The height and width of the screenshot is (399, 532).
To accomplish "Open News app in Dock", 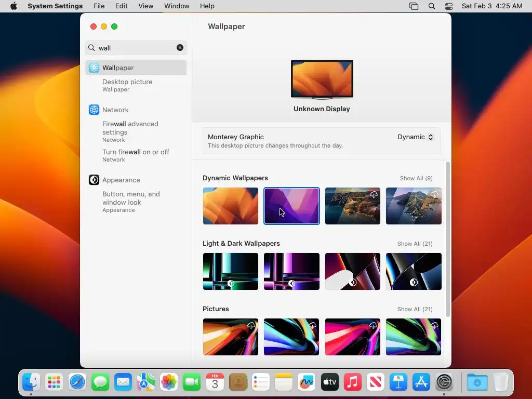I will point(375,382).
